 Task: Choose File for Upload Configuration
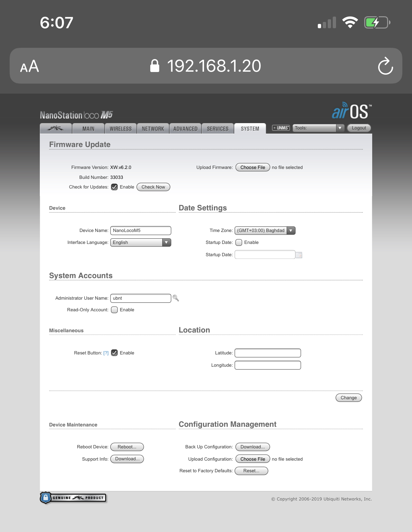click(x=253, y=459)
